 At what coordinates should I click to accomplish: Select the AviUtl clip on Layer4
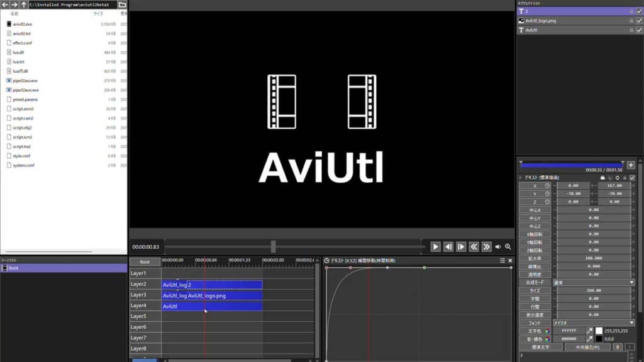212,306
